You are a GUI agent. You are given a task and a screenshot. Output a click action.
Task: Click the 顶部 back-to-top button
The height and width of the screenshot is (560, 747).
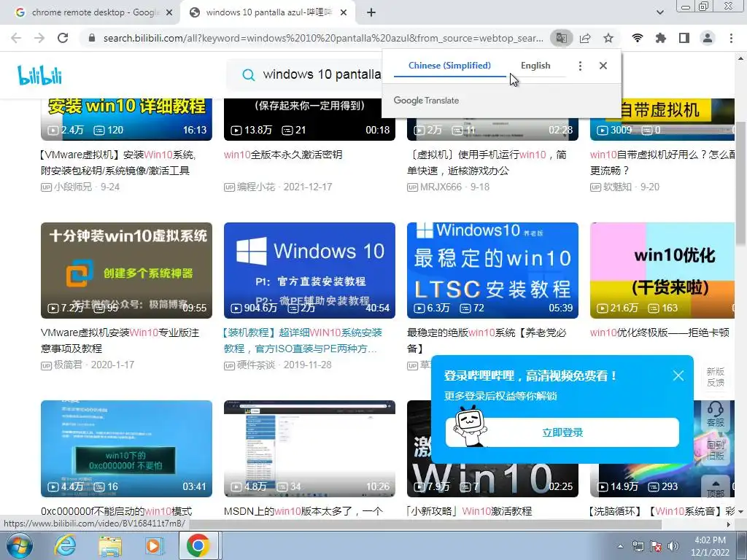click(x=716, y=488)
